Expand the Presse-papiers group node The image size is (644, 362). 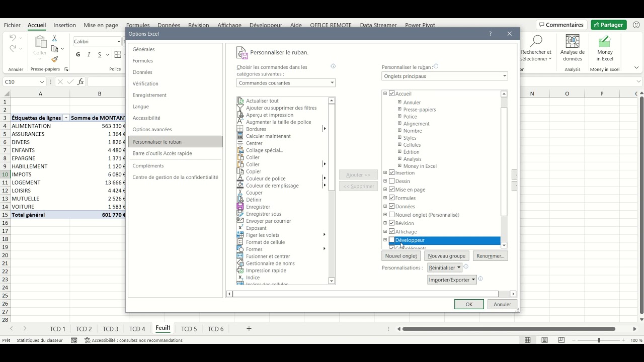click(x=400, y=109)
